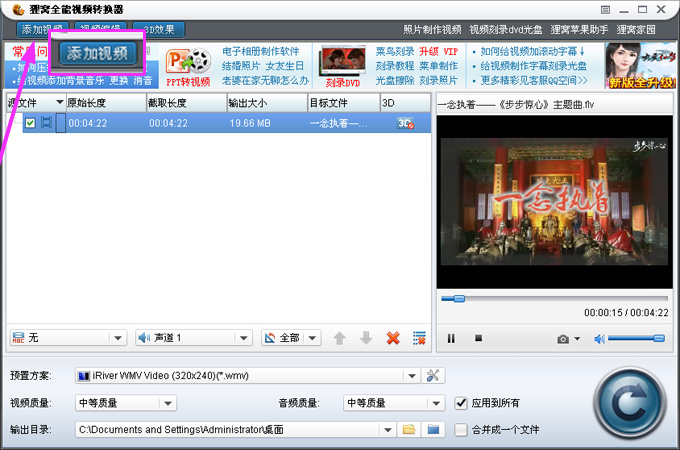Click the video preview frame
Screen dimensions: 680x450
554,202
